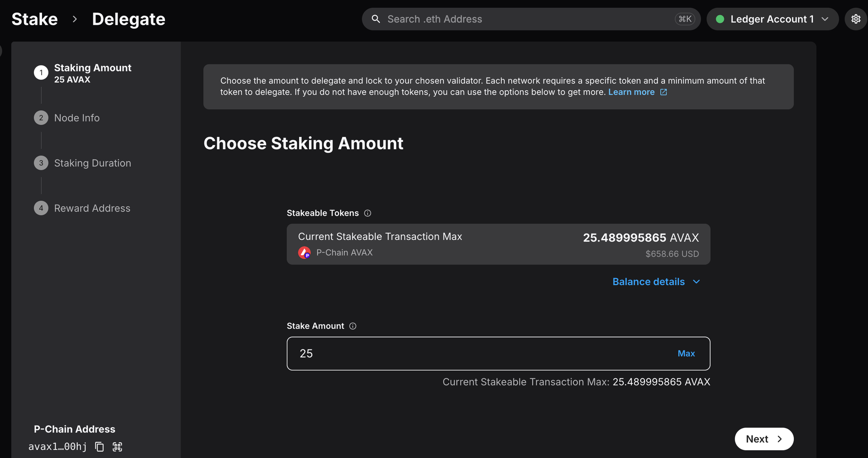The width and height of the screenshot is (868, 458).
Task: Click the Max button in stake field
Action: point(686,353)
